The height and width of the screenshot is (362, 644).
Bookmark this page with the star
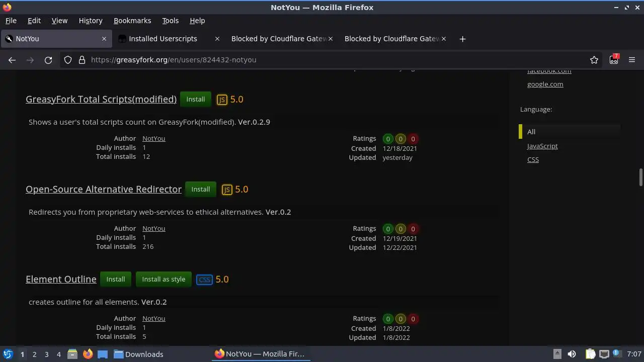594,60
